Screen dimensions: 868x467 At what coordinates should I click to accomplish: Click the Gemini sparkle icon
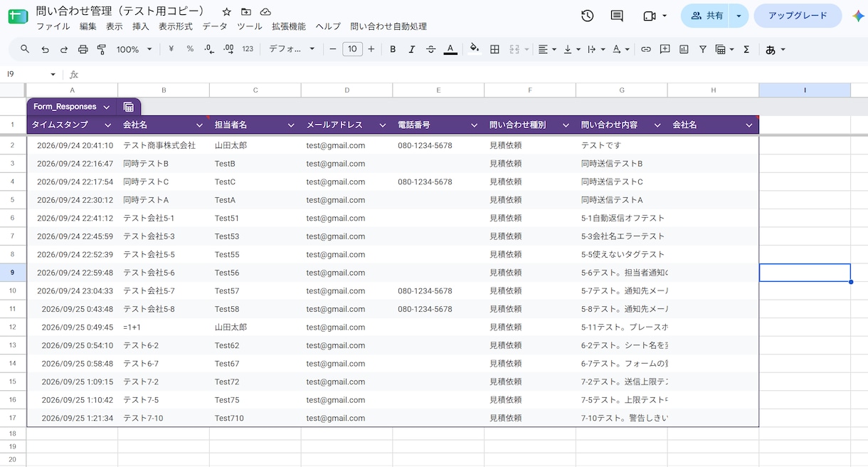(x=857, y=16)
